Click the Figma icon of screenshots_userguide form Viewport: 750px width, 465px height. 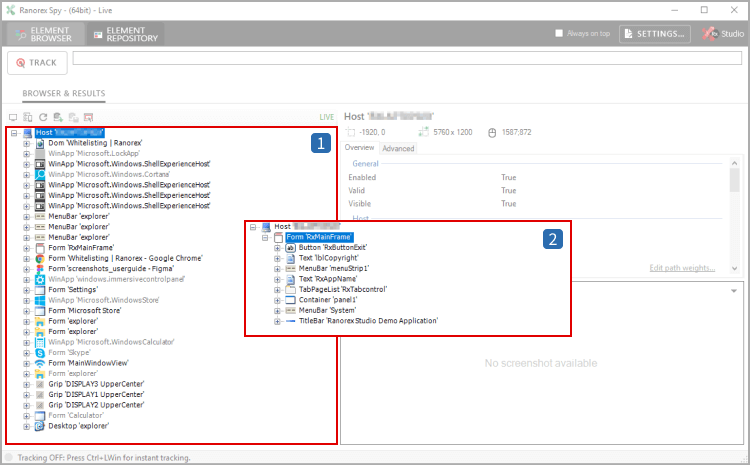click(x=40, y=269)
